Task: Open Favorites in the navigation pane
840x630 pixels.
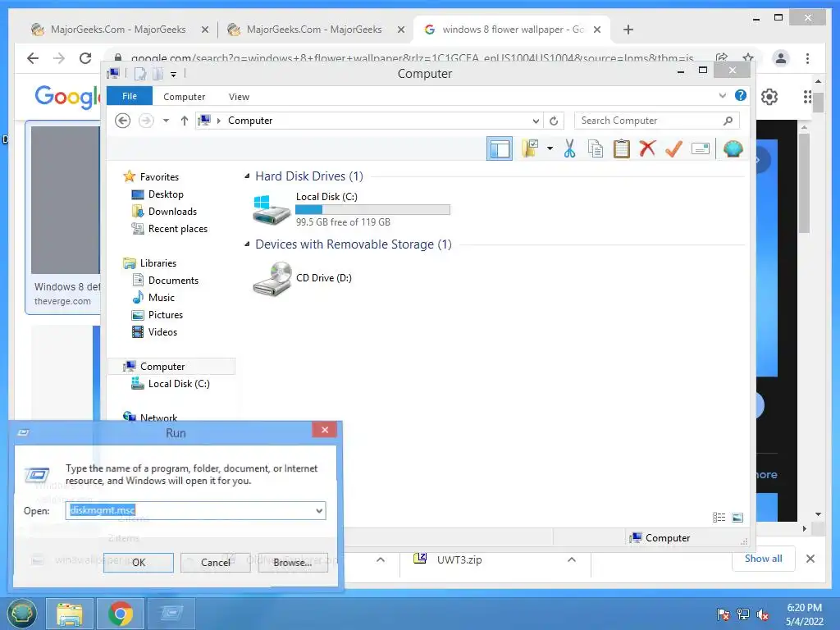Action: (159, 177)
